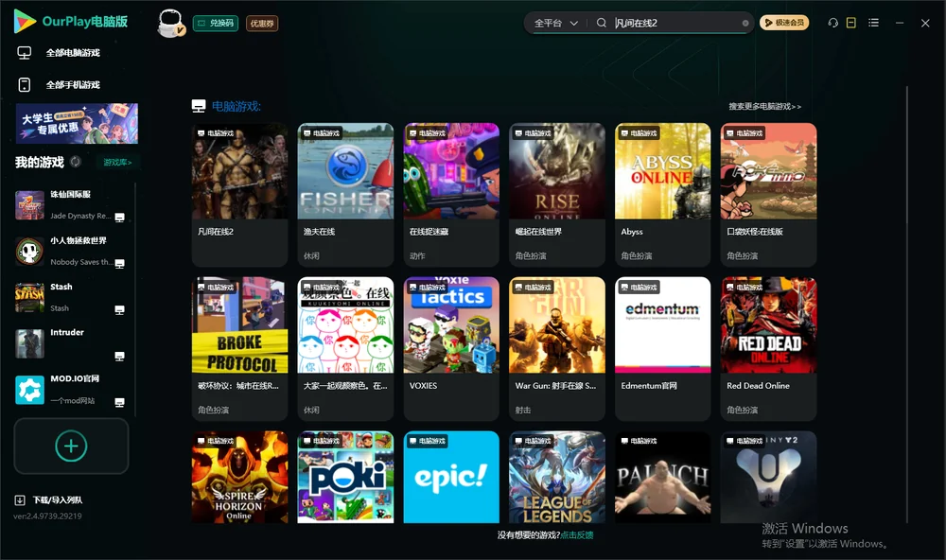Click the customer service headset icon
946x560 pixels.
(832, 23)
